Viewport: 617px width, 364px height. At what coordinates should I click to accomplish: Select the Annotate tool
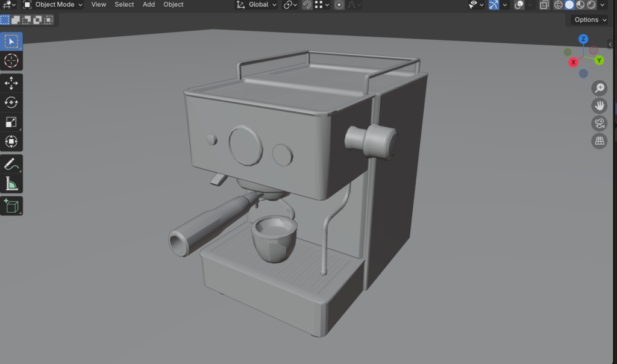11,163
